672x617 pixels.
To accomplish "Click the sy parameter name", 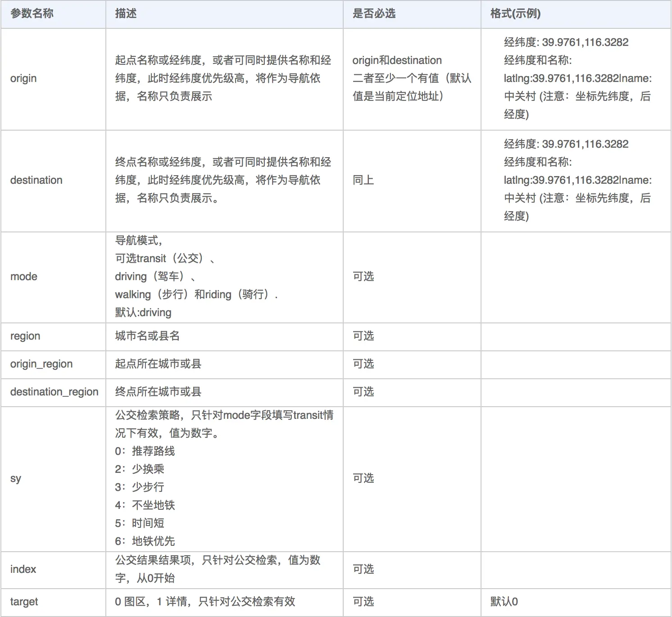I will coord(16,478).
